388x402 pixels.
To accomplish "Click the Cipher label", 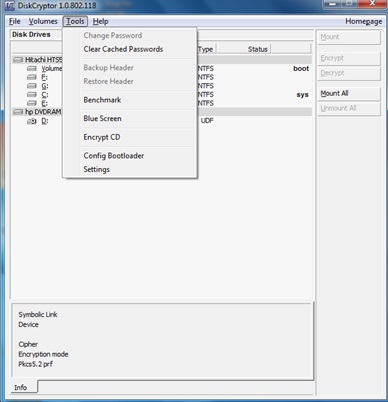I will pyautogui.click(x=28, y=344).
